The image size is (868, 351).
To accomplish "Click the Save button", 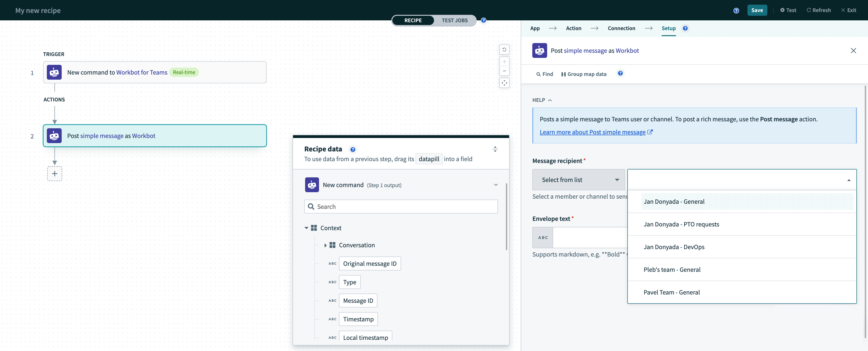I will coord(757,10).
